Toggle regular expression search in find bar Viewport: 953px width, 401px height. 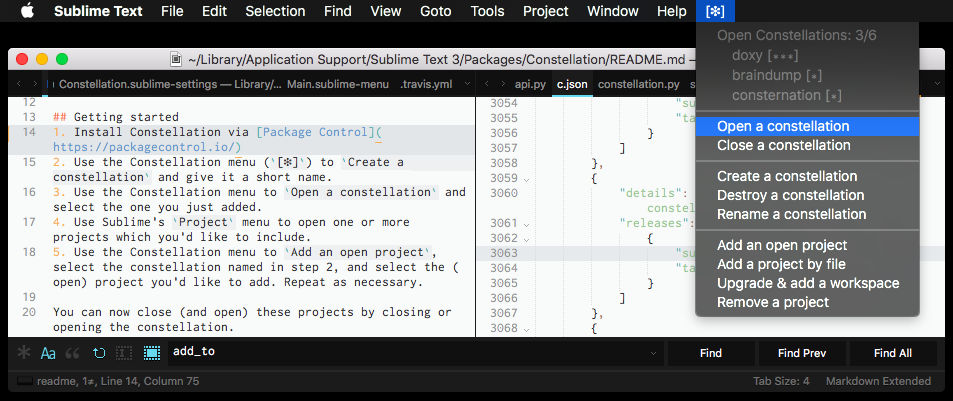pos(24,353)
